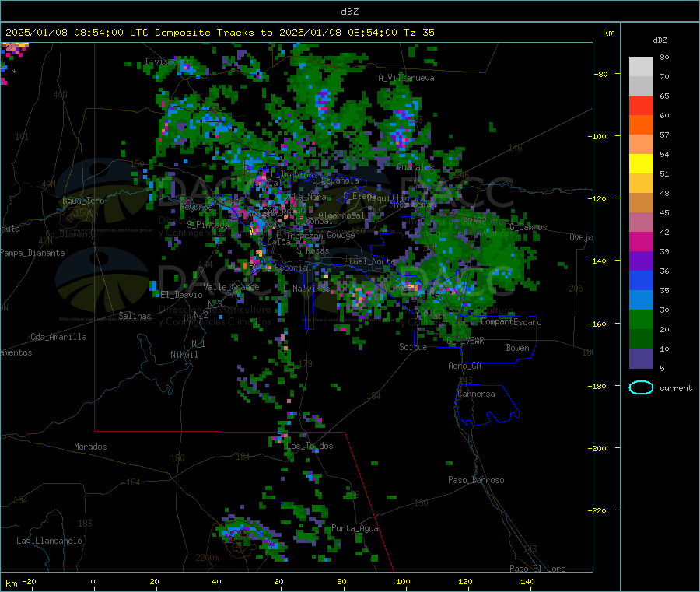The width and height of the screenshot is (700, 592).
Task: Click the 'km' unit label at bottom left
Action: 11,583
